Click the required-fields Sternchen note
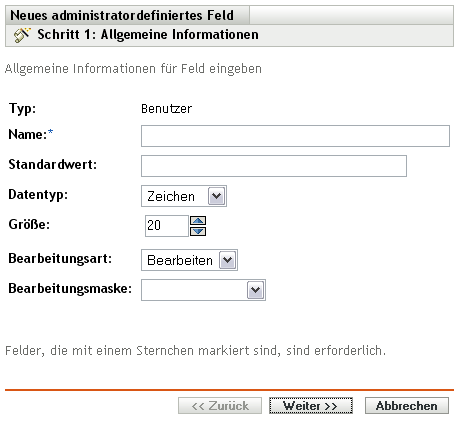 [195, 351]
